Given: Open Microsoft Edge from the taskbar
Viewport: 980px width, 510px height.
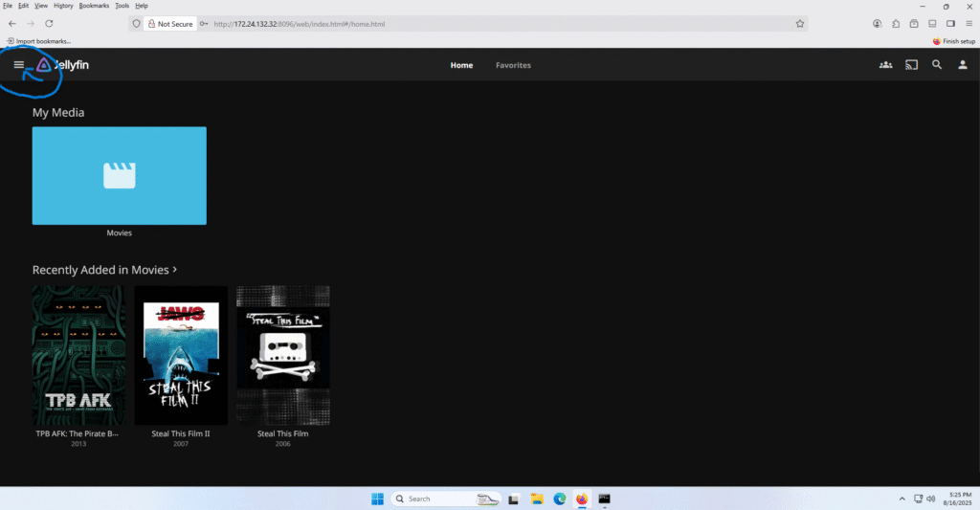Looking at the screenshot, I should tap(560, 499).
